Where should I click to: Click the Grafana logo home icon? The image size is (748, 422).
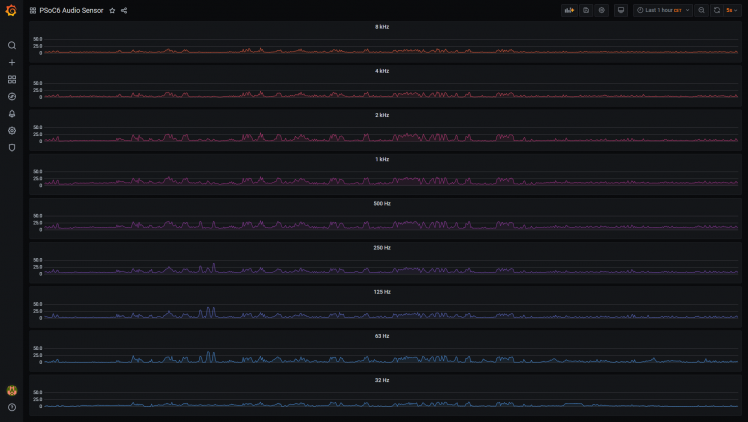point(11,10)
